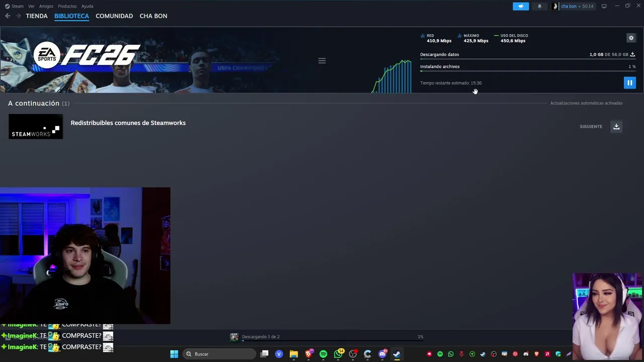Click the download throughput graph
The width and height of the screenshot is (644, 362).
coord(391,76)
